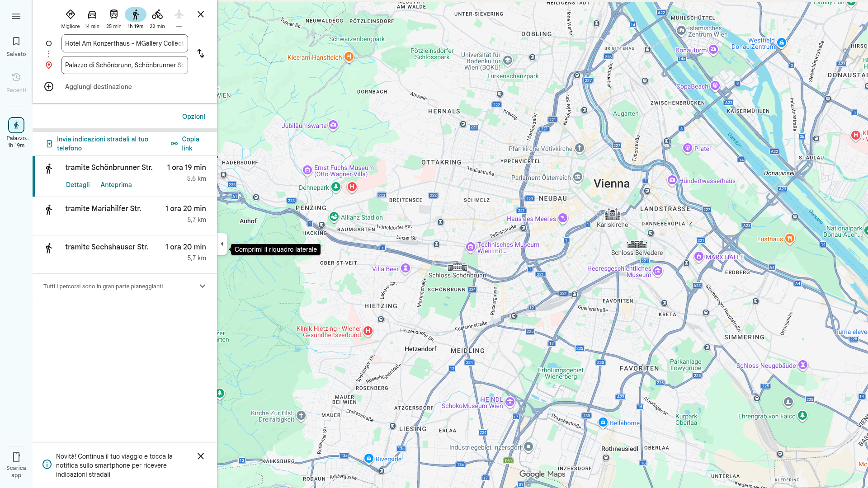Image resolution: width=868 pixels, height=488 pixels.
Task: Select Jubiläumswarte marker on map
Action: 333,125
